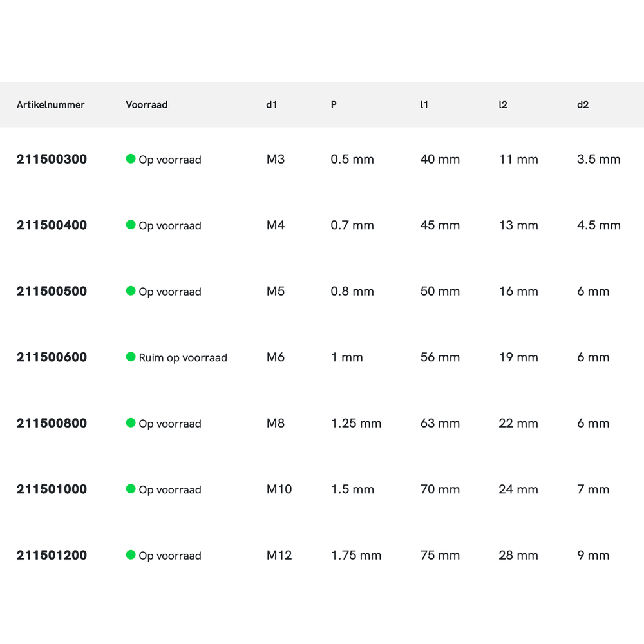Image resolution: width=644 pixels, height=644 pixels.
Task: Click green stock dot for M4 row
Action: 131,225
